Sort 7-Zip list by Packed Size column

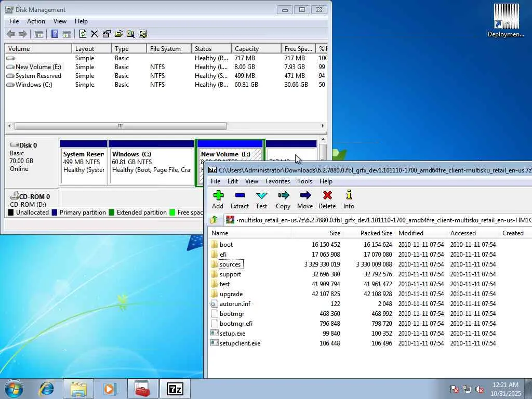368,233
